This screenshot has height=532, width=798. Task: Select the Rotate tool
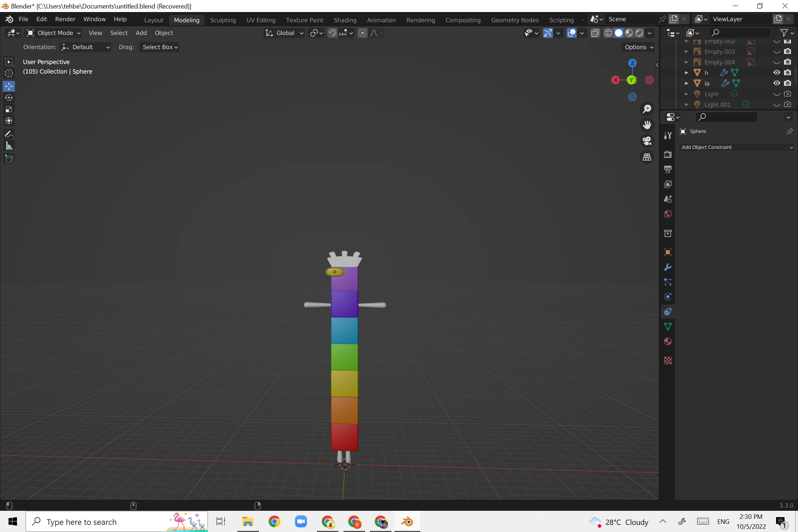click(9, 98)
